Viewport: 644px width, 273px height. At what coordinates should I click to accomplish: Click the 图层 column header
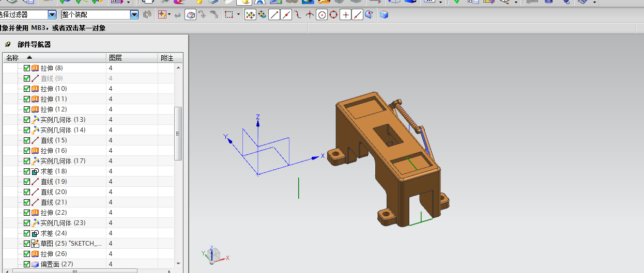[x=132, y=58]
